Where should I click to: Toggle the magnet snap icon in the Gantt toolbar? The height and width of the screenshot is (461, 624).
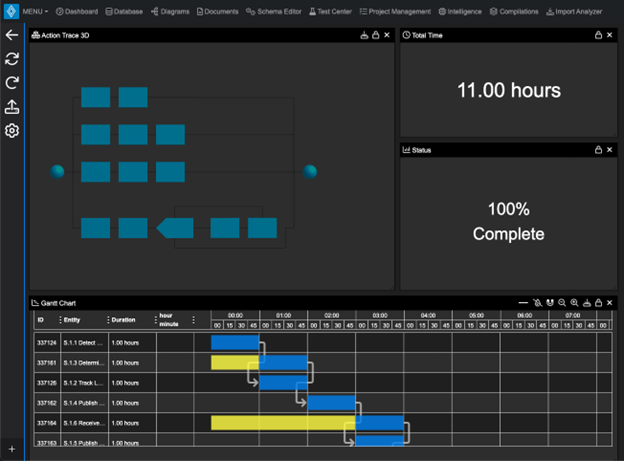click(550, 303)
